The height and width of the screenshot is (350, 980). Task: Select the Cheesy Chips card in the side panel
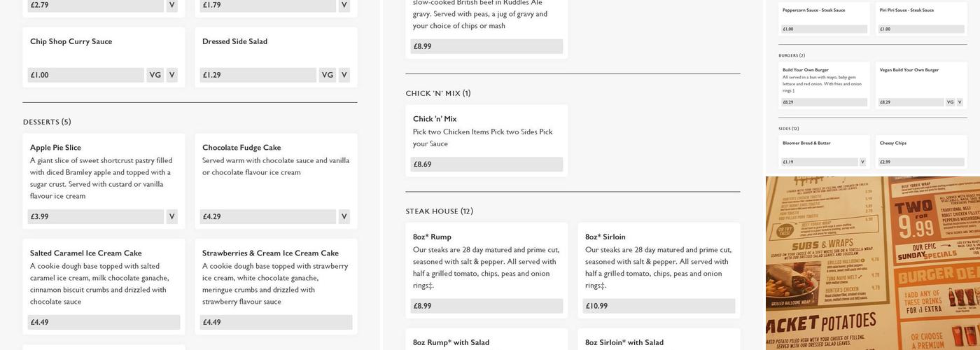pyautogui.click(x=920, y=151)
